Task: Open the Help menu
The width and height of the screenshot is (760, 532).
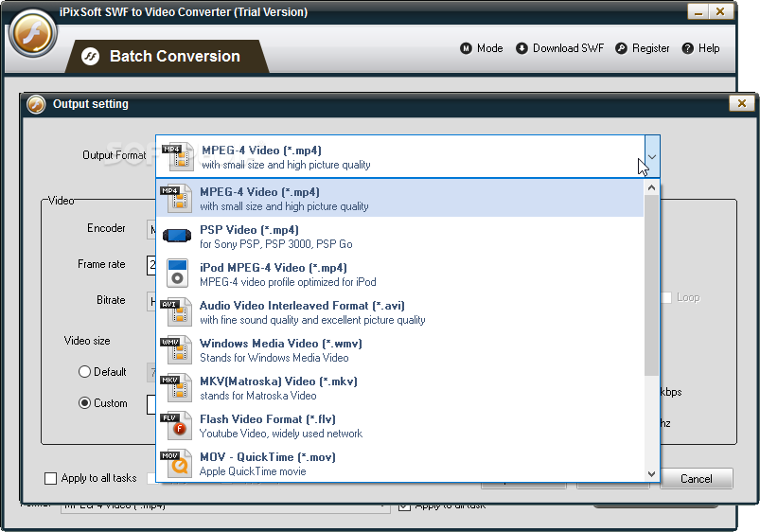Action: coord(701,48)
